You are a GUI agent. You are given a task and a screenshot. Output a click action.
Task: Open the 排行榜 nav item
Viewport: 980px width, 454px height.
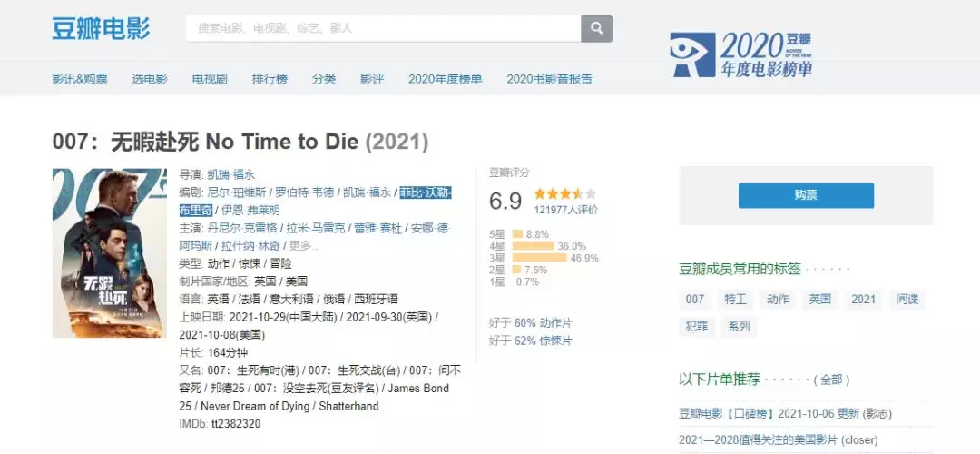270,79
